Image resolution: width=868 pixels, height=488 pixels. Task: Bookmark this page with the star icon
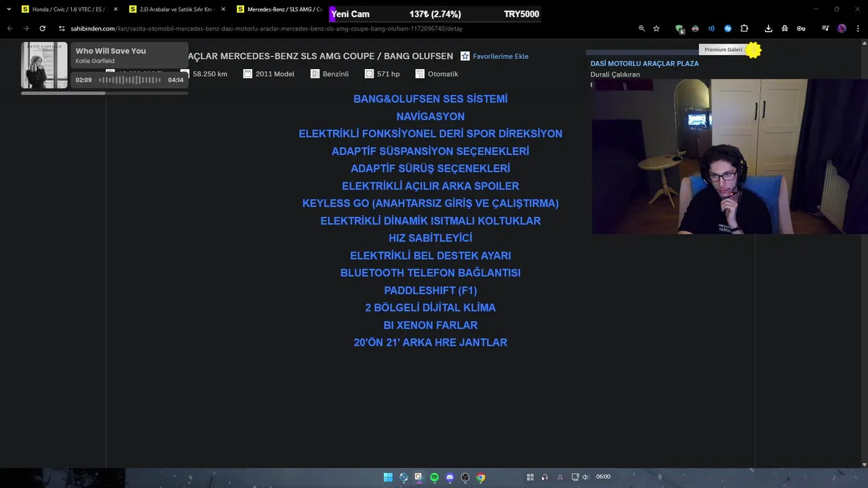pyautogui.click(x=656, y=28)
